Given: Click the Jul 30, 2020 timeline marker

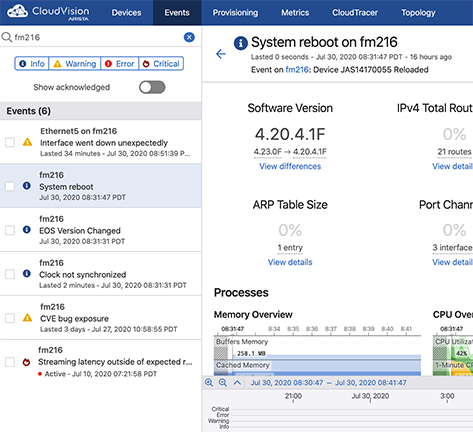Looking at the screenshot, I should 370,396.
